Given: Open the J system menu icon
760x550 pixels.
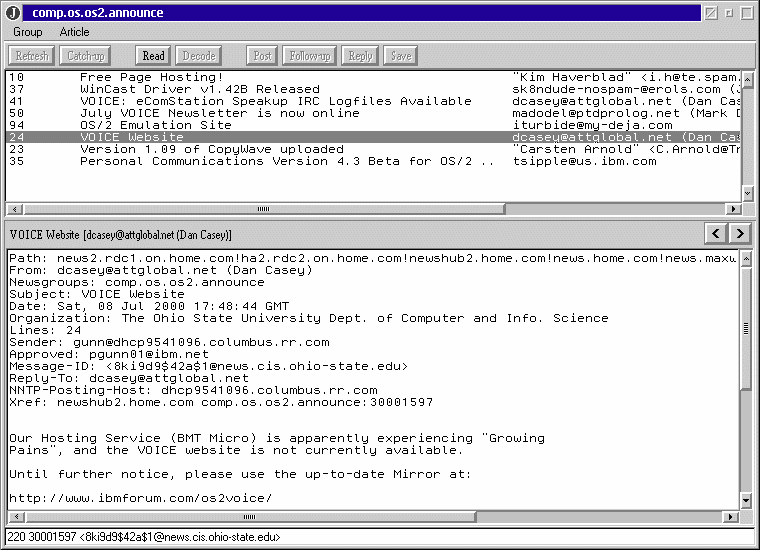Looking at the screenshot, I should (13, 13).
